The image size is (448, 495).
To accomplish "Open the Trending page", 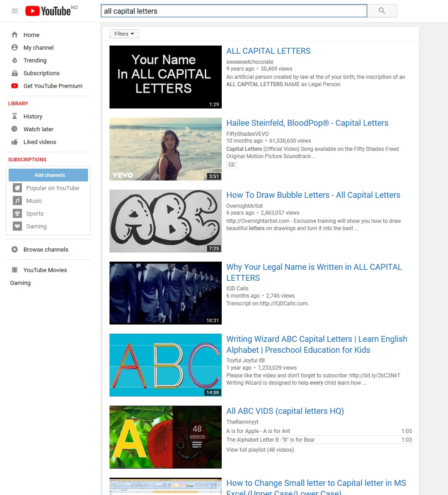I will click(x=35, y=60).
